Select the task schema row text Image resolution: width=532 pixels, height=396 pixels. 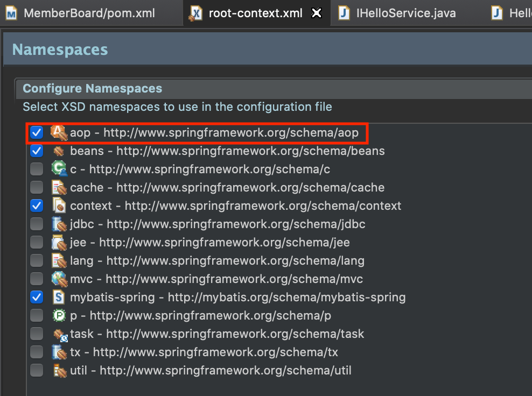pos(217,334)
